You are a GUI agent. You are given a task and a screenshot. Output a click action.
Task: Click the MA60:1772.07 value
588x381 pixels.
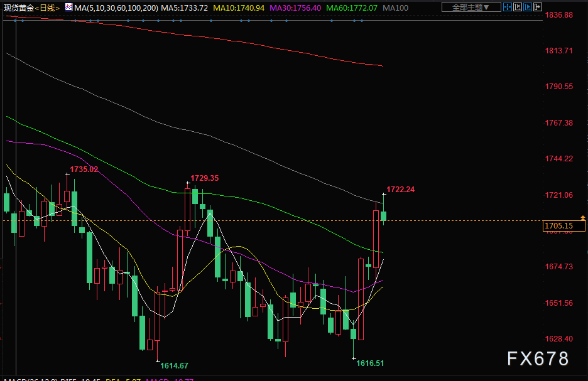[x=352, y=8]
